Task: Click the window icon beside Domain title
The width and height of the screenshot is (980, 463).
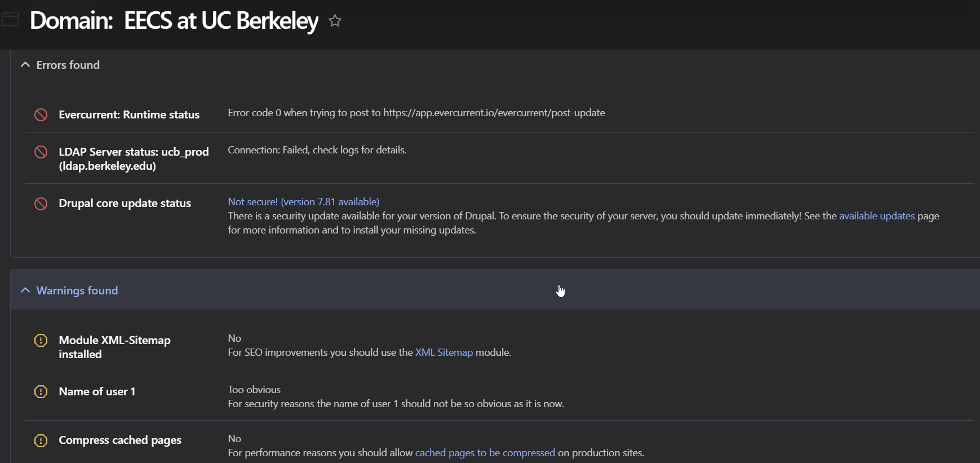Action: click(10, 20)
